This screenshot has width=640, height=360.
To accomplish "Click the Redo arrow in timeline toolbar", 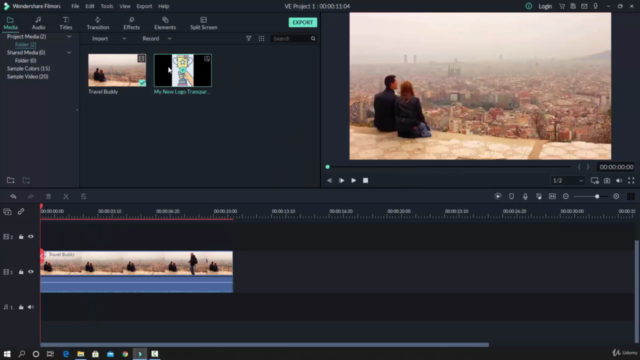I will click(x=30, y=196).
